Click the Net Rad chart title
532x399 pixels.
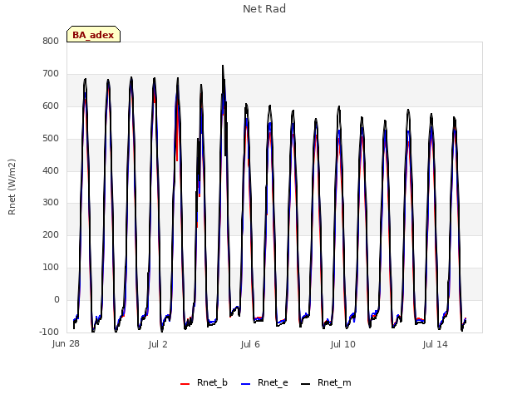pyautogui.click(x=264, y=9)
